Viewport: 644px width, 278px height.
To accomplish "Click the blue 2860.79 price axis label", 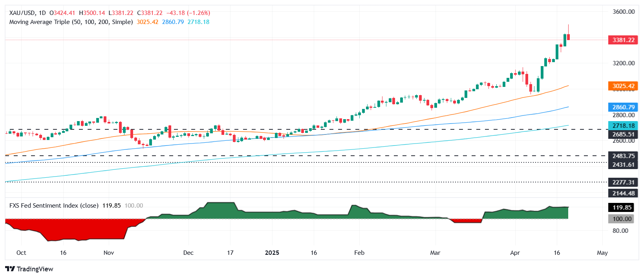I will click(623, 107).
